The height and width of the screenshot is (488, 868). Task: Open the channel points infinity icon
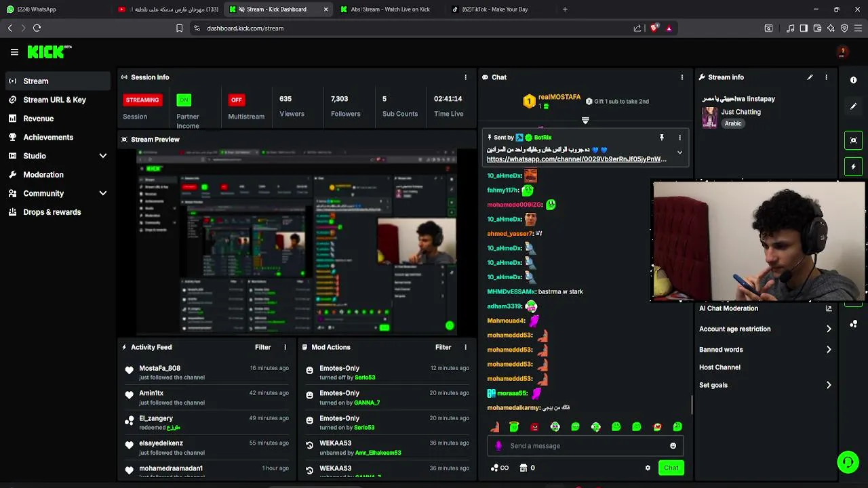coord(499,468)
